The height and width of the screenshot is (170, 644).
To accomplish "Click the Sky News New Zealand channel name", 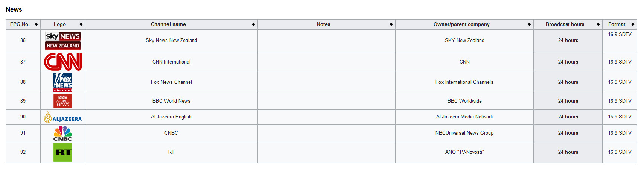I will tap(171, 41).
